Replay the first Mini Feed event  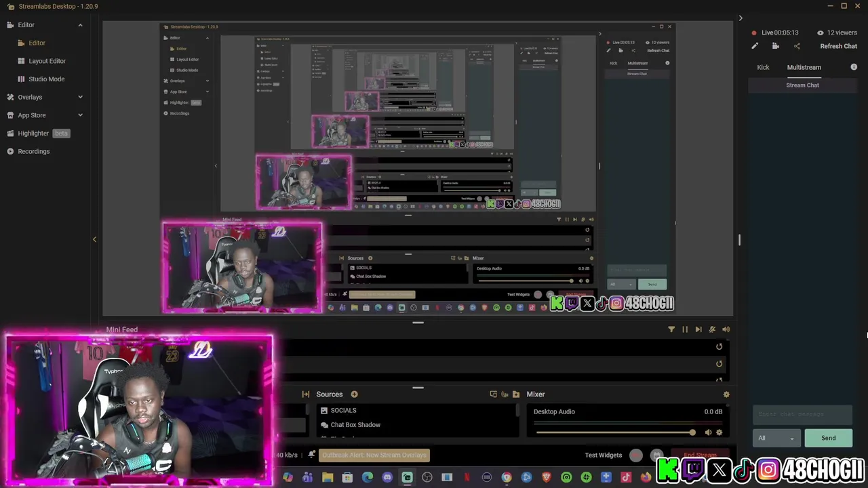pyautogui.click(x=719, y=346)
